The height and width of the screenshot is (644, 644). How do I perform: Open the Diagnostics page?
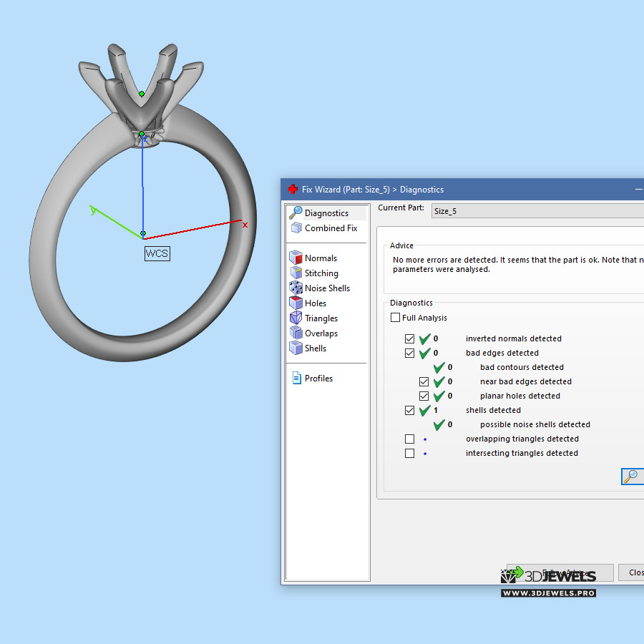[326, 213]
